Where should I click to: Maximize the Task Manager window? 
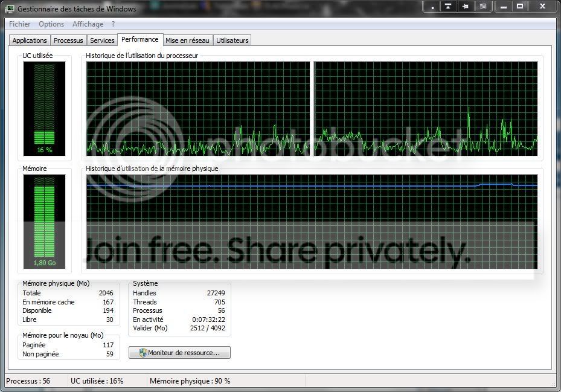[x=520, y=7]
